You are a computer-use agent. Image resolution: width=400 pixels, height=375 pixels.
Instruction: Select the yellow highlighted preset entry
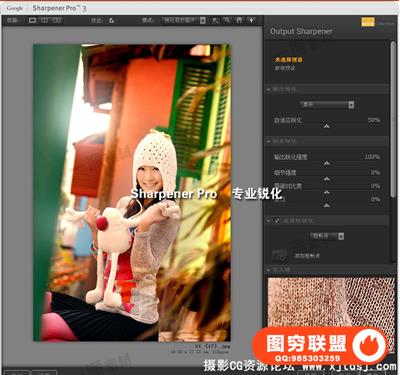[x=289, y=60]
